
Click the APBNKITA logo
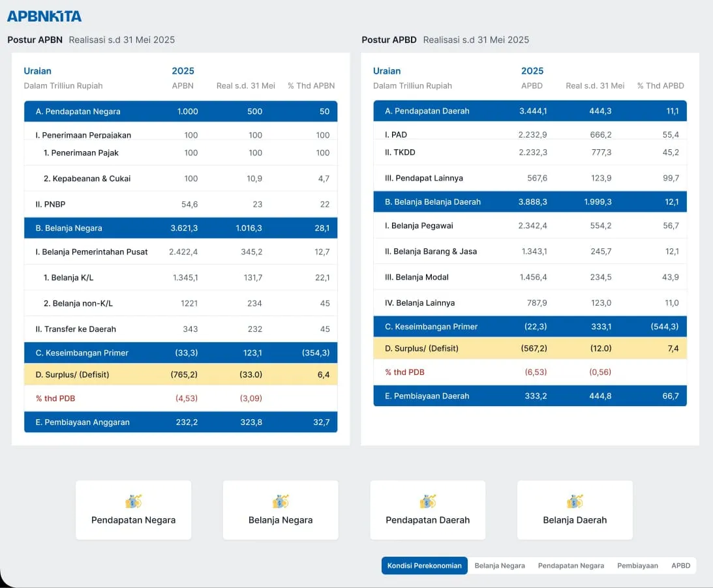[44, 16]
